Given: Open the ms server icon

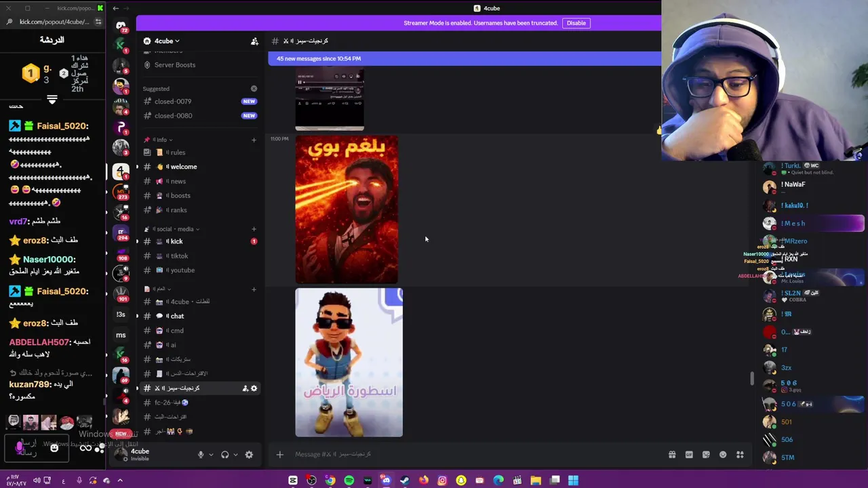Looking at the screenshot, I should [121, 335].
